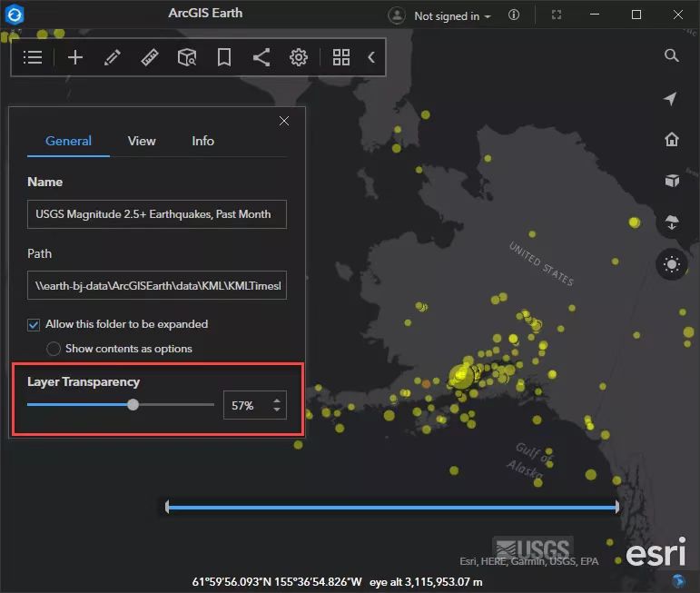Open the basemap gallery grid icon
This screenshot has width=700, height=593.
coord(341,57)
